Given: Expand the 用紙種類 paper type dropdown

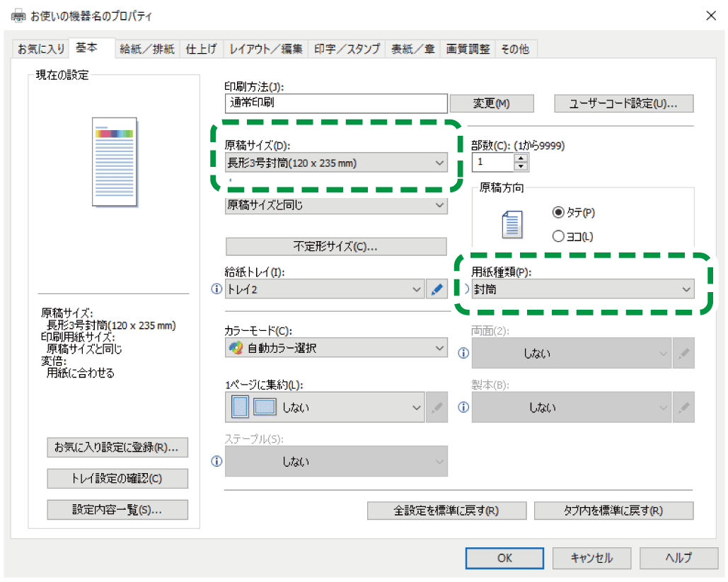Looking at the screenshot, I should pyautogui.click(x=583, y=289).
